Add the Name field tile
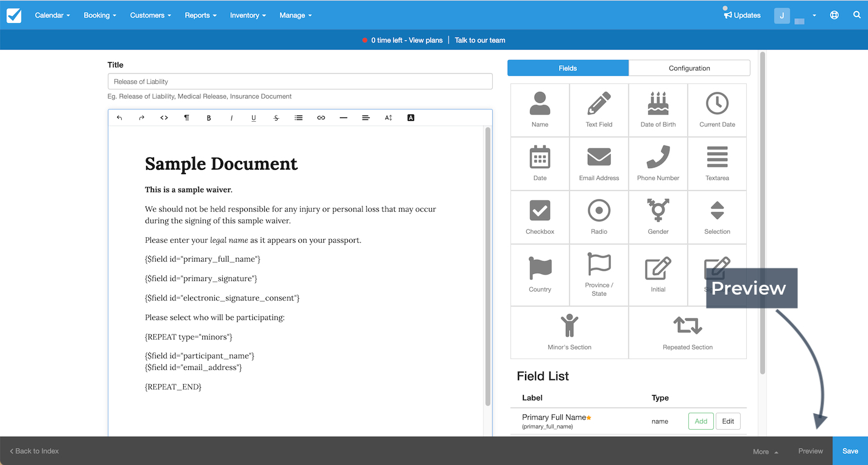The image size is (868, 465). pos(540,110)
